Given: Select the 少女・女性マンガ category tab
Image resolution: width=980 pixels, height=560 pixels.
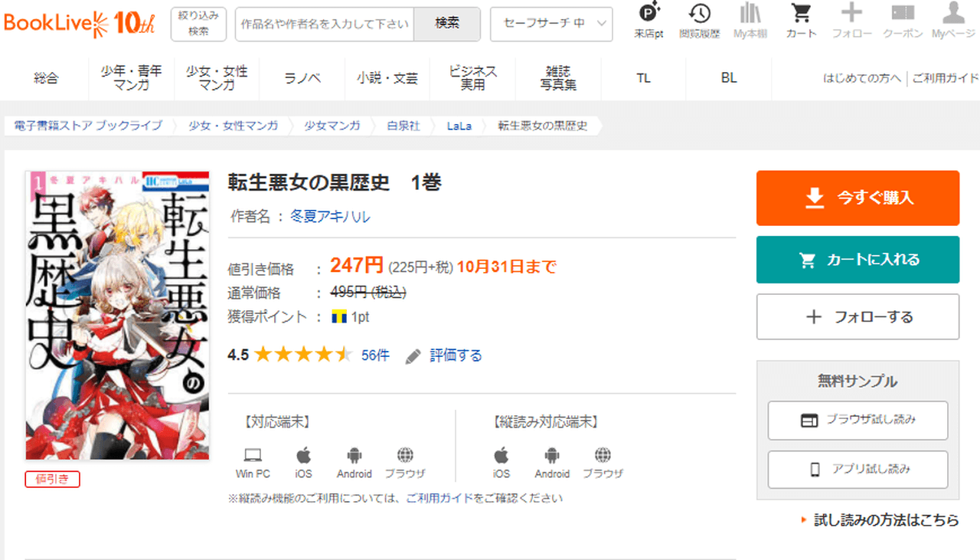Looking at the screenshot, I should click(217, 78).
